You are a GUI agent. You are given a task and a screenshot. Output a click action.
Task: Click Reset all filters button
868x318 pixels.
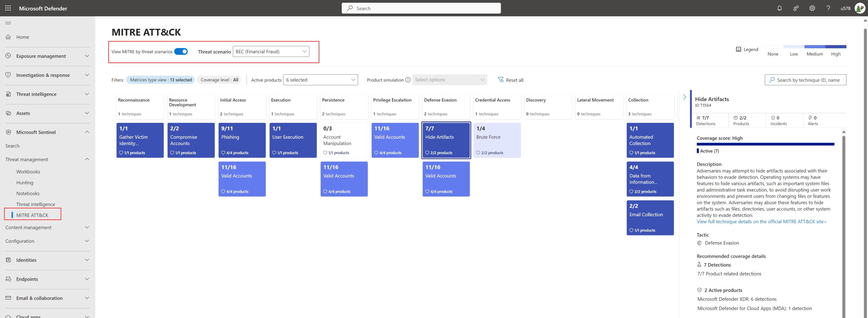tap(509, 80)
